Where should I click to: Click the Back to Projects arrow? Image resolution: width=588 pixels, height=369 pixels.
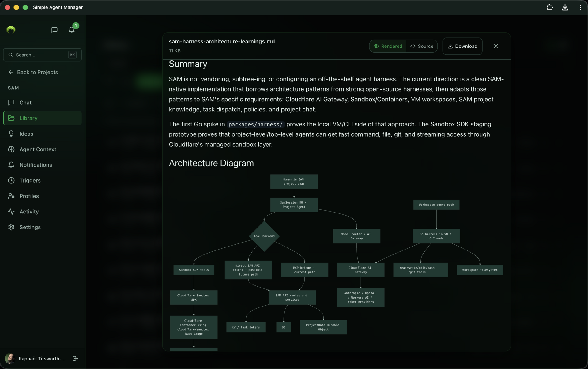[x=11, y=72]
